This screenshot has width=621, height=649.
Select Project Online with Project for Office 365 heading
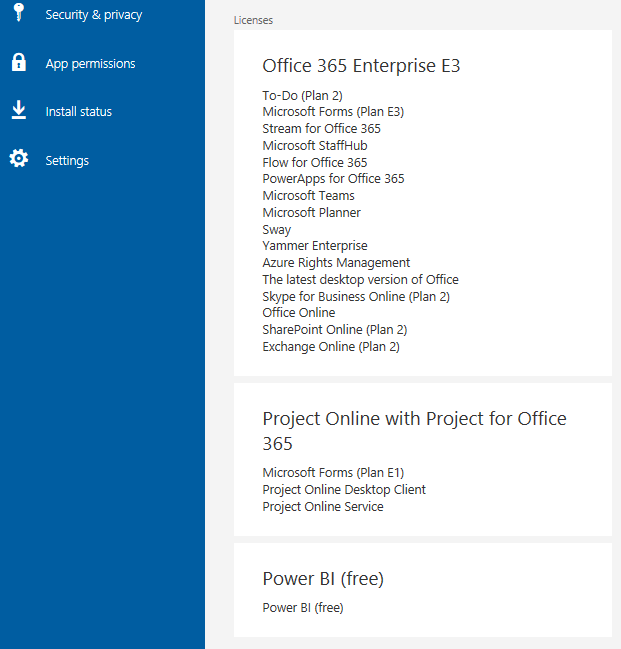pos(414,431)
